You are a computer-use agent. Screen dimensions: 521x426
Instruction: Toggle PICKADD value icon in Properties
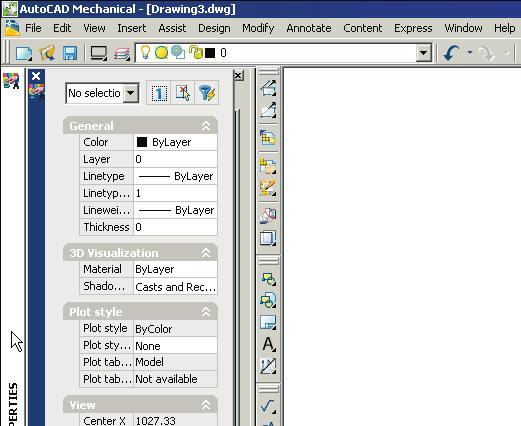tap(159, 93)
